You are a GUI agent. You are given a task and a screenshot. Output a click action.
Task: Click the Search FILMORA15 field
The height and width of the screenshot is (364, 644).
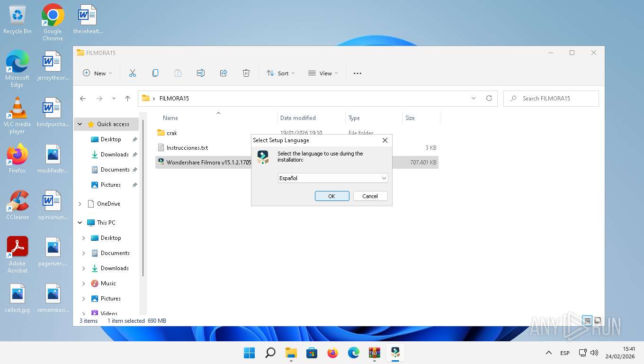point(551,99)
